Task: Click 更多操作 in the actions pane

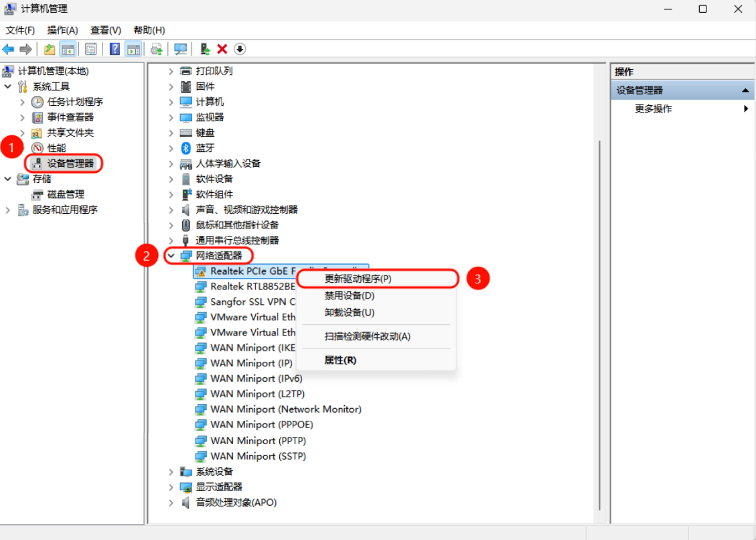Action: tap(653, 109)
